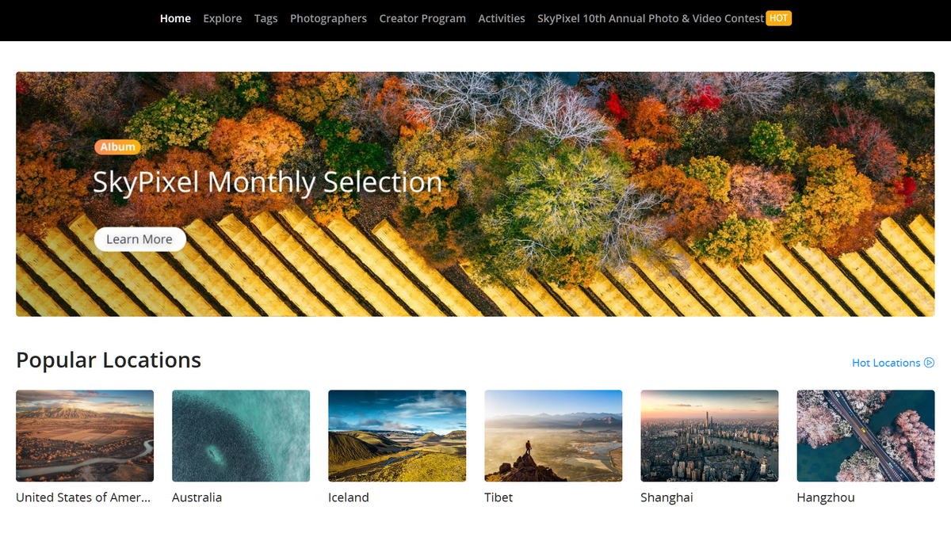Browse the Photographers section
This screenshot has height=560, width=951.
pos(328,18)
